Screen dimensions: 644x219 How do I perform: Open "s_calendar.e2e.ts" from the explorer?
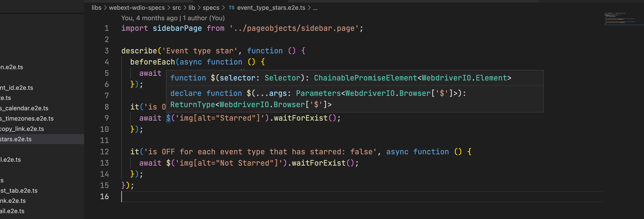tap(24, 108)
